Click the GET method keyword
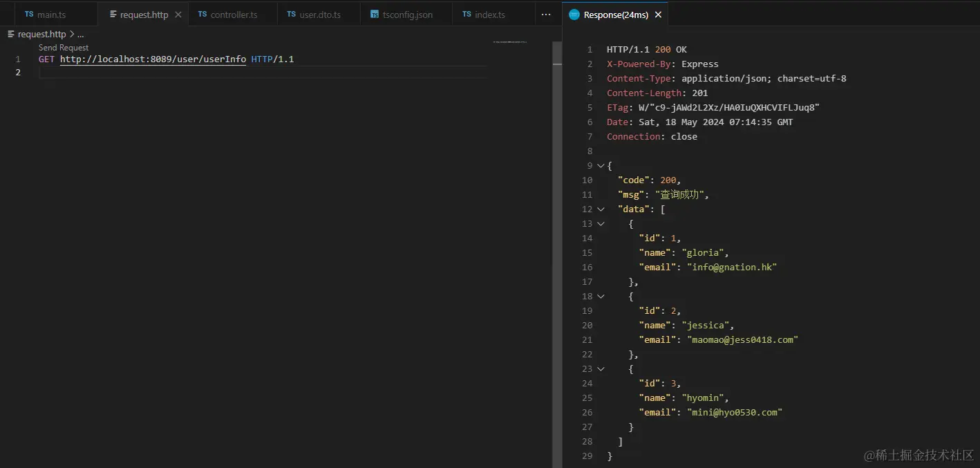The height and width of the screenshot is (468, 980). point(46,59)
